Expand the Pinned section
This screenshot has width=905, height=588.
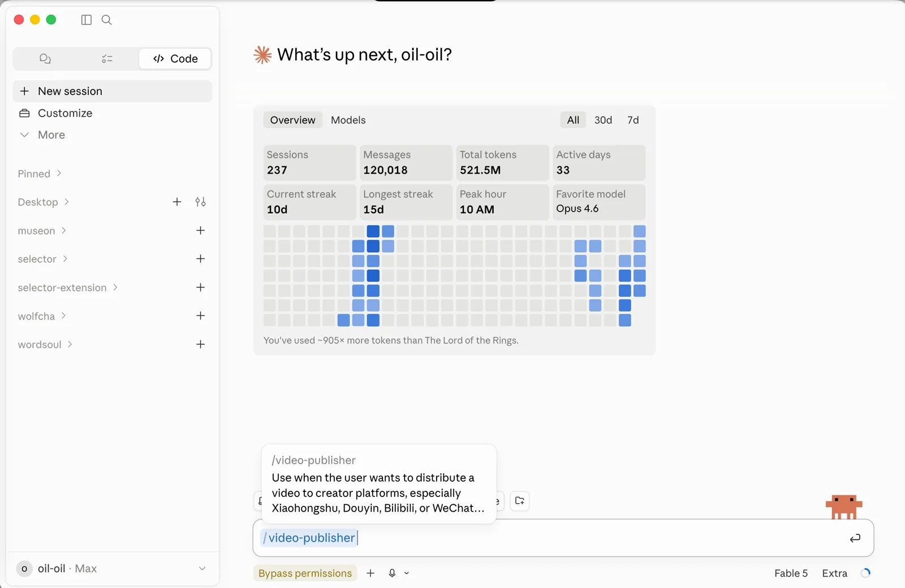[40, 174]
